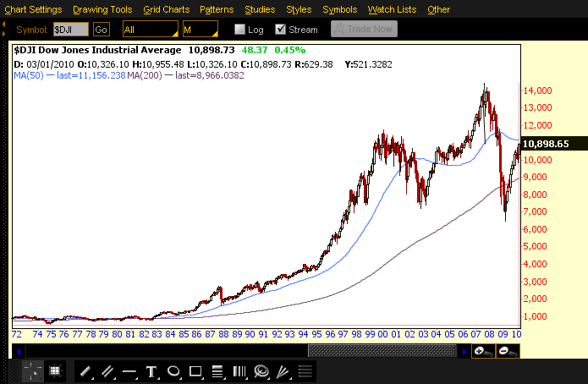Open the Symbols menu
Viewport: 588px width, 384px height.
pos(340,9)
